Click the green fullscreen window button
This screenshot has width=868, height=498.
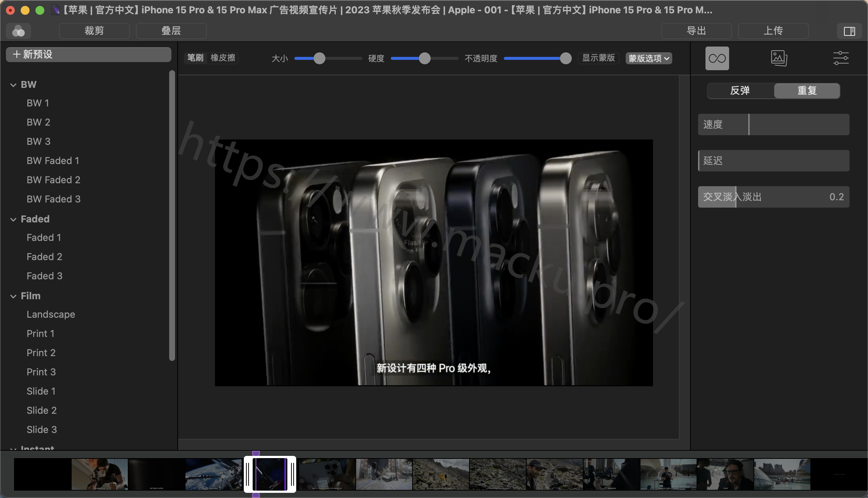coord(40,10)
